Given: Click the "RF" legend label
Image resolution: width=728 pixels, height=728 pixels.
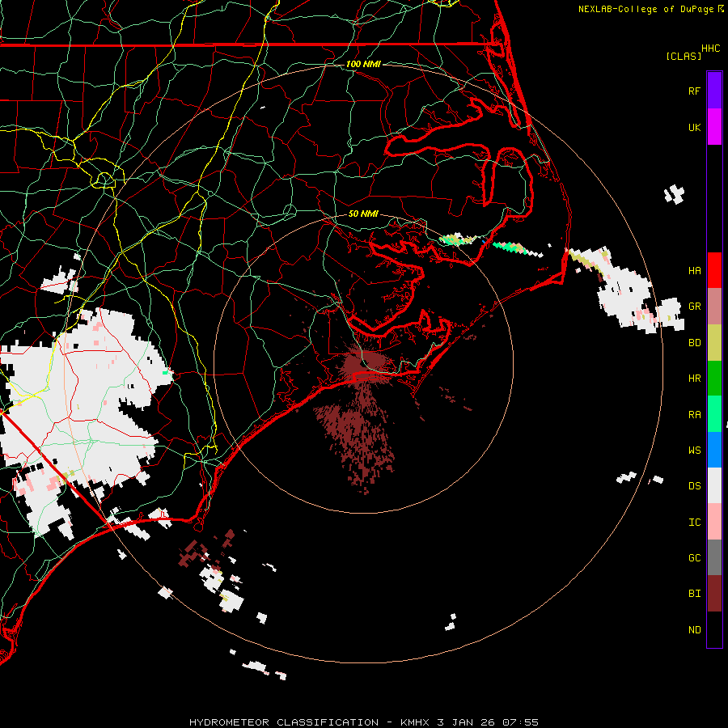Looking at the screenshot, I should 694,91.
